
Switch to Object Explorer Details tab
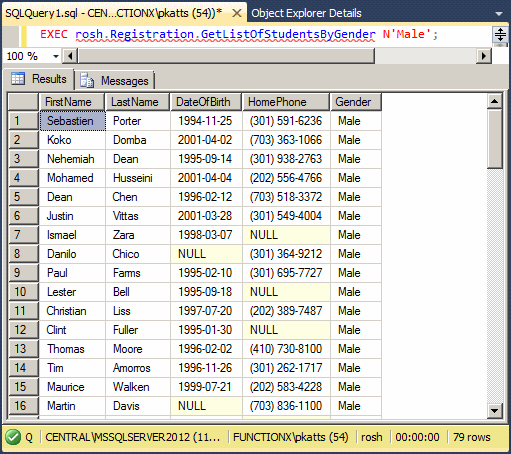click(x=306, y=13)
